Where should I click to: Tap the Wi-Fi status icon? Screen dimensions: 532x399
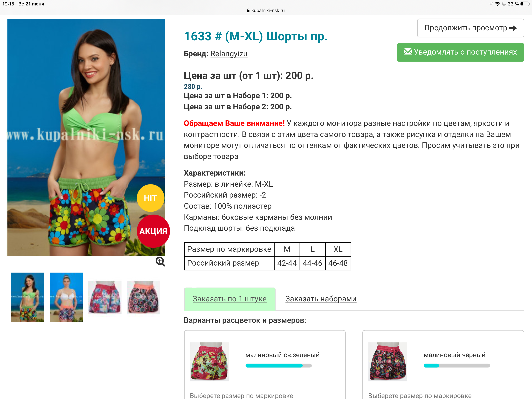[497, 4]
